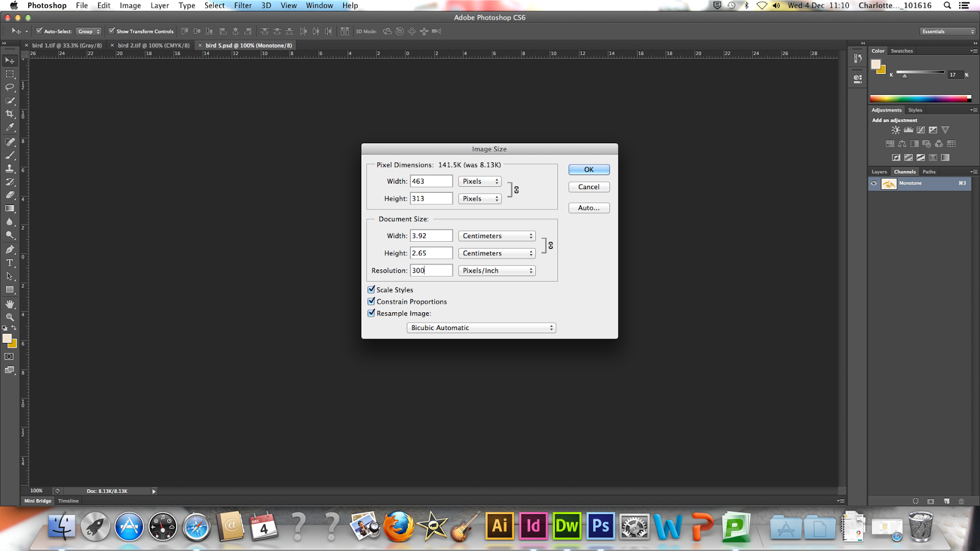Click the Resolution input field

coord(431,271)
